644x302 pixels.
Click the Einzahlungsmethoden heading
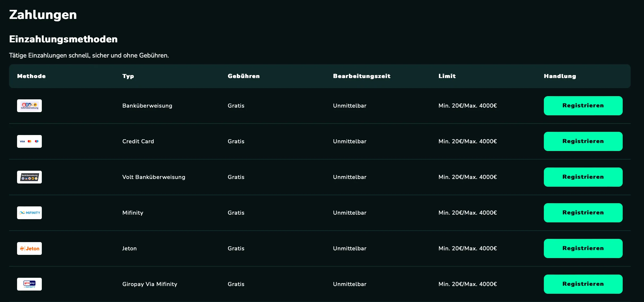coord(63,39)
